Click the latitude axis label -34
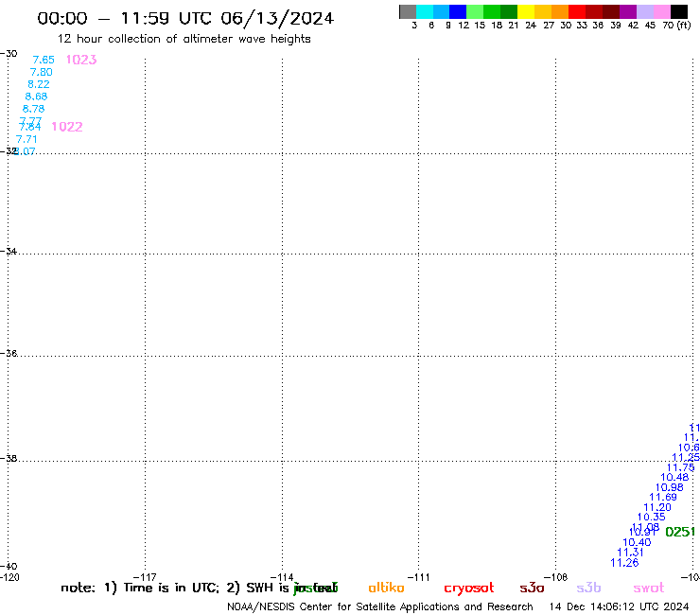Screen dimensions: 700x615 pyautogui.click(x=9, y=252)
